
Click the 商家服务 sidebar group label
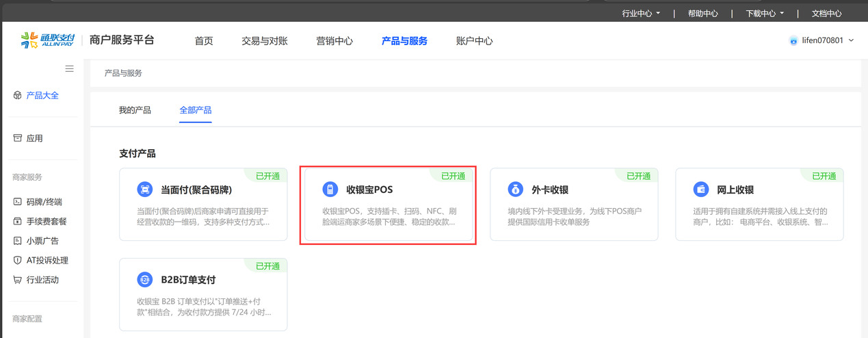[x=27, y=177]
